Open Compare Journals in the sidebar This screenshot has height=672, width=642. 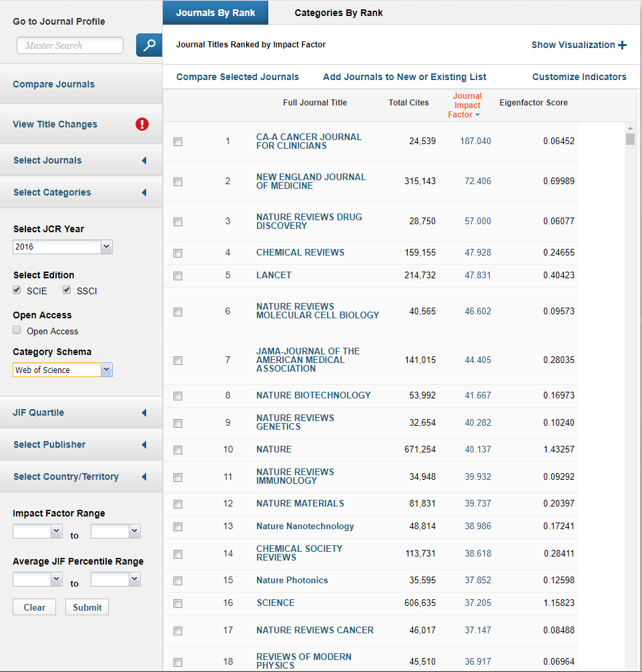53,85
